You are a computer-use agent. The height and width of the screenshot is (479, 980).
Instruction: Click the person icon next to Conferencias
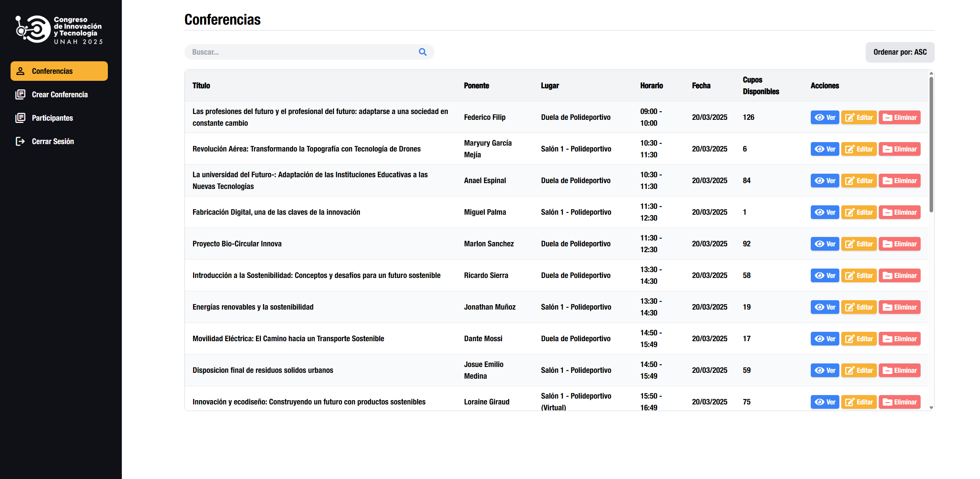coord(20,71)
